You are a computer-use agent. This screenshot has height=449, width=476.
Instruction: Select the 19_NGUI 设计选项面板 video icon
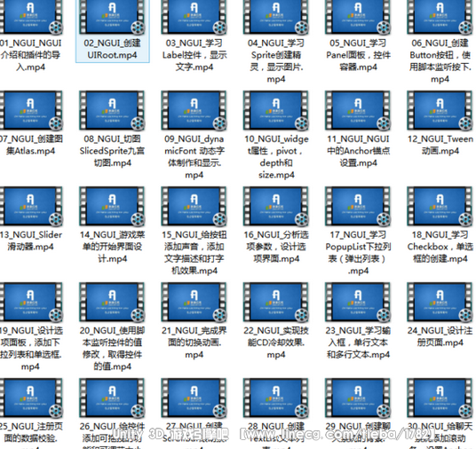tap(31, 303)
